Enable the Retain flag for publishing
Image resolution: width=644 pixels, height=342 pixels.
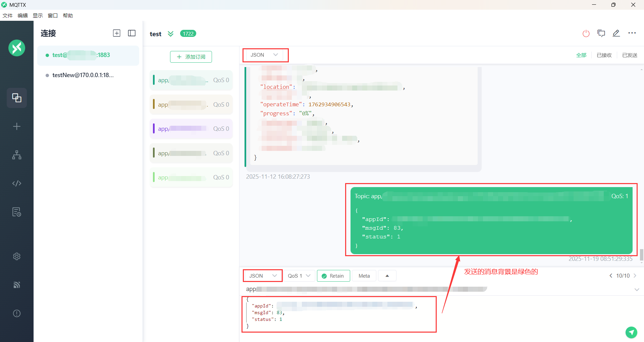333,276
